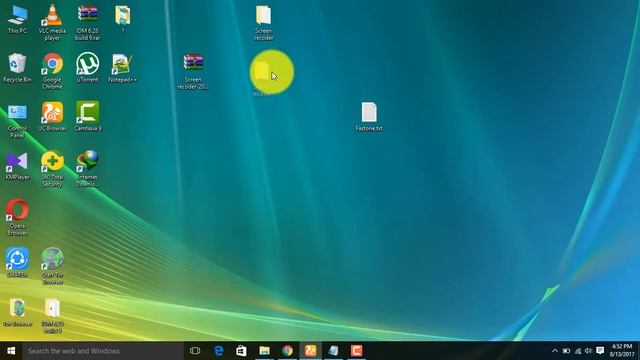Open the volume speaker tray icon
The width and height of the screenshot is (640, 360).
[x=589, y=351]
